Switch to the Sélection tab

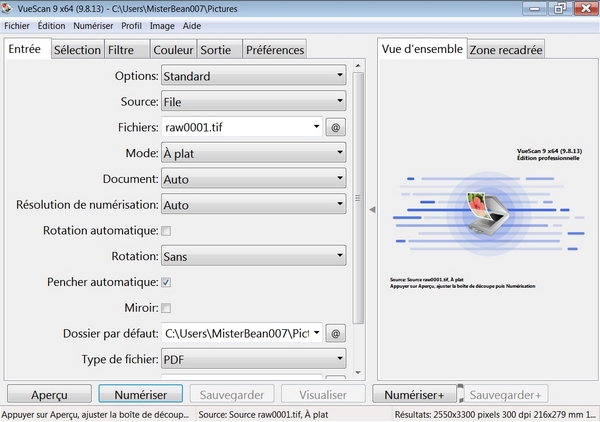(77, 50)
